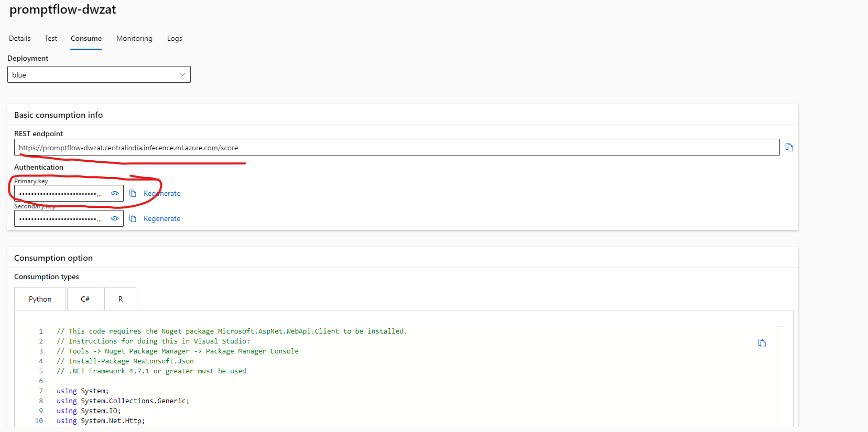Switch to the Test tab
The image size is (868, 432).
51,39
